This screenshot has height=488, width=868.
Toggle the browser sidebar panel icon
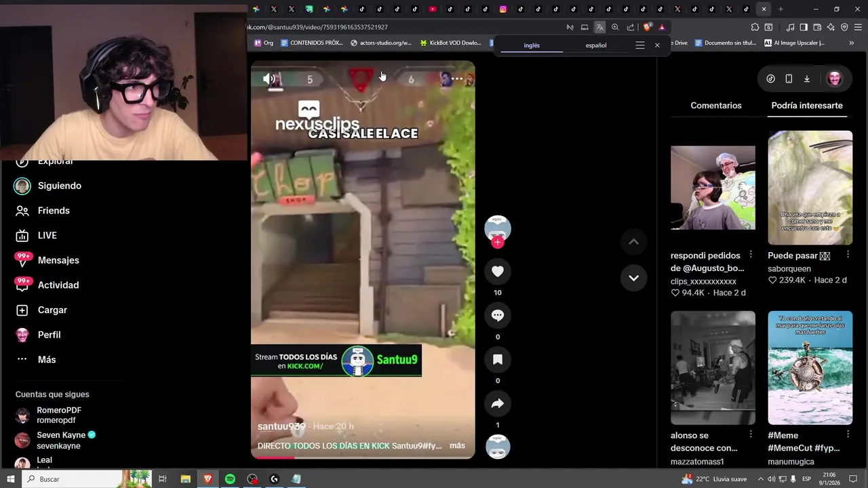(804, 27)
